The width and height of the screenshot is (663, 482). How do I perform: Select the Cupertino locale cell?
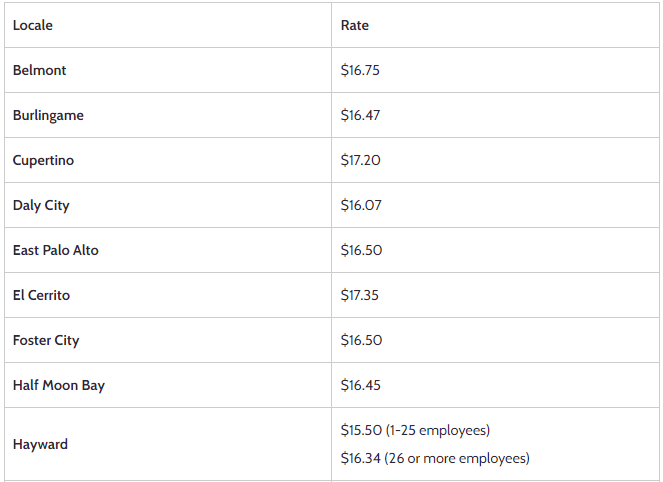pos(43,160)
